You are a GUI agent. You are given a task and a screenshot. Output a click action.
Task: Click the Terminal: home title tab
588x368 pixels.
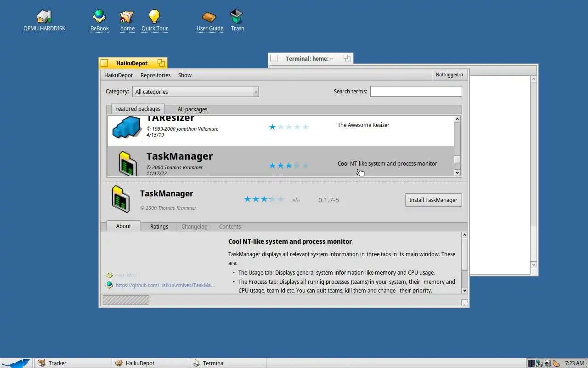[311, 58]
